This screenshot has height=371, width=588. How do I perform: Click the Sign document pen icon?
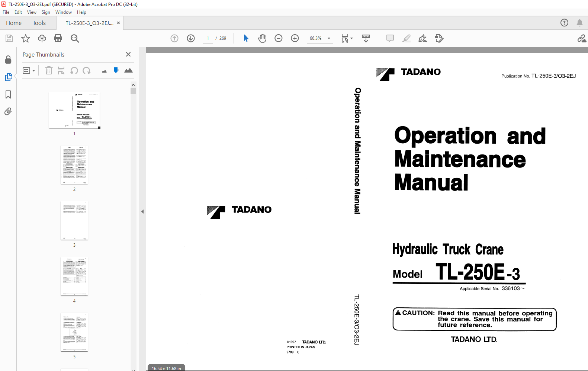coord(422,38)
